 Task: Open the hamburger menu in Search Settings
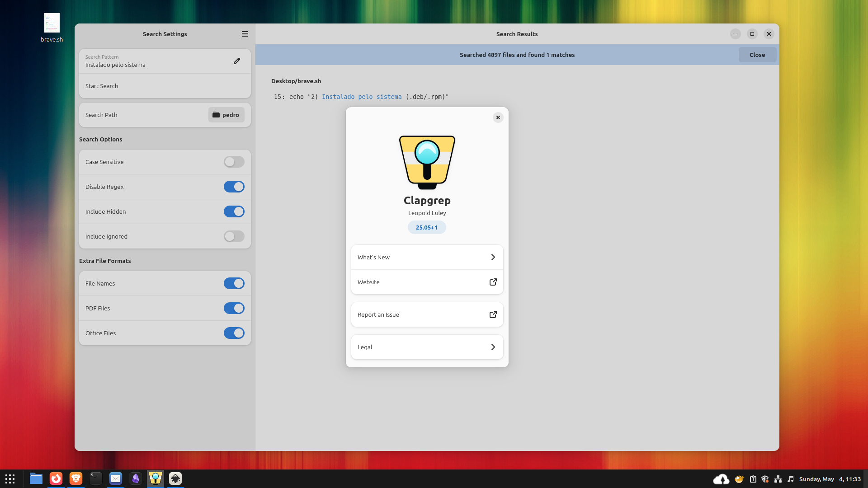pos(245,34)
